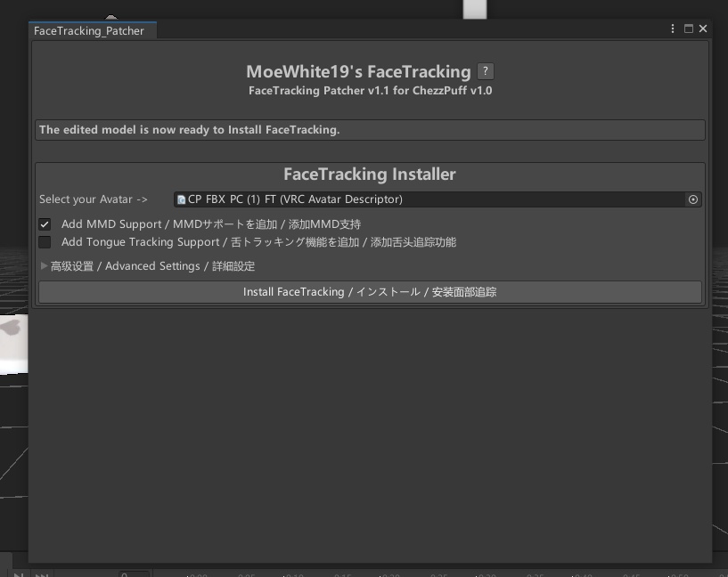This screenshot has width=728, height=577.
Task: Click the Install FaceTracking button
Action: (x=369, y=291)
